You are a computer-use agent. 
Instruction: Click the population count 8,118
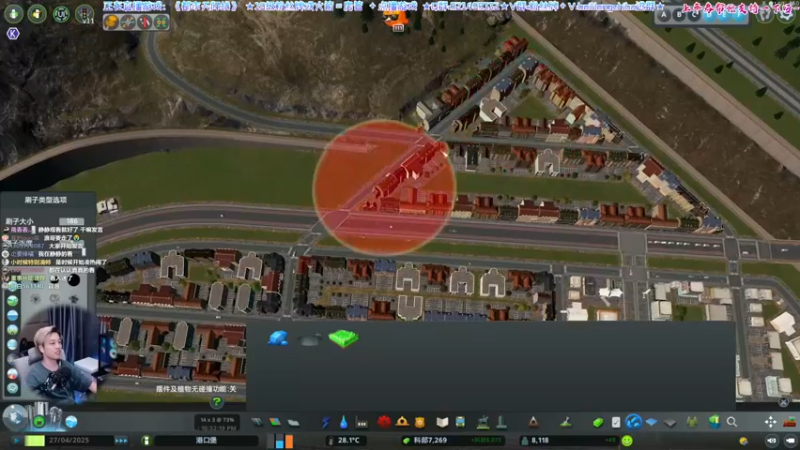coord(540,440)
